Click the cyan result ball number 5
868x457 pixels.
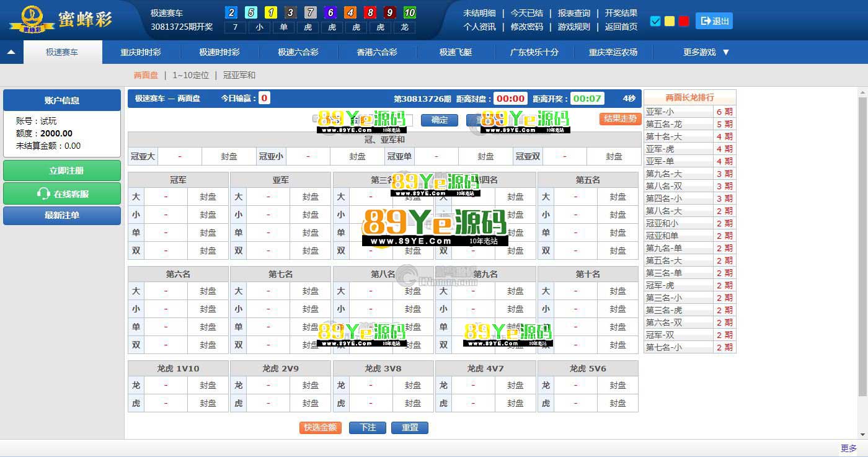251,12
